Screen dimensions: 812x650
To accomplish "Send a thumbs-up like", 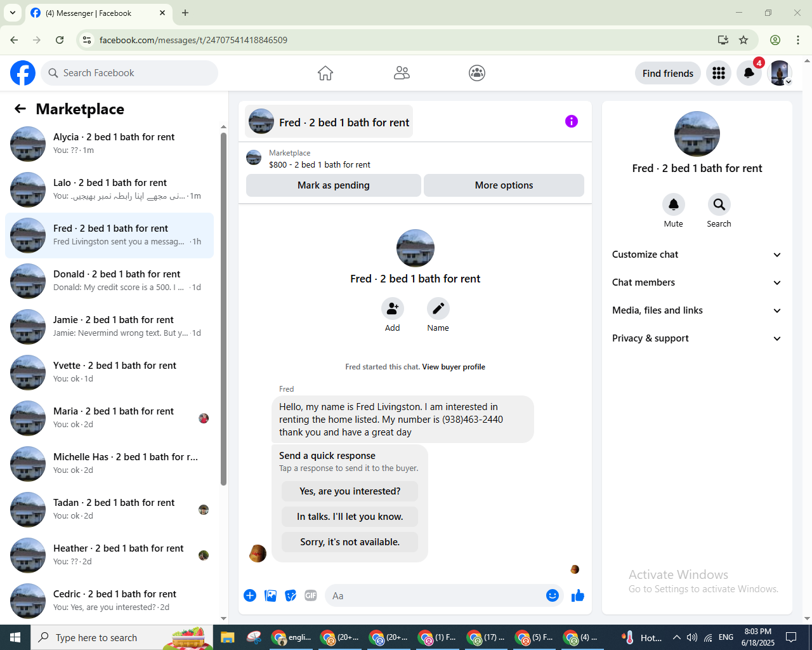I will [578, 595].
